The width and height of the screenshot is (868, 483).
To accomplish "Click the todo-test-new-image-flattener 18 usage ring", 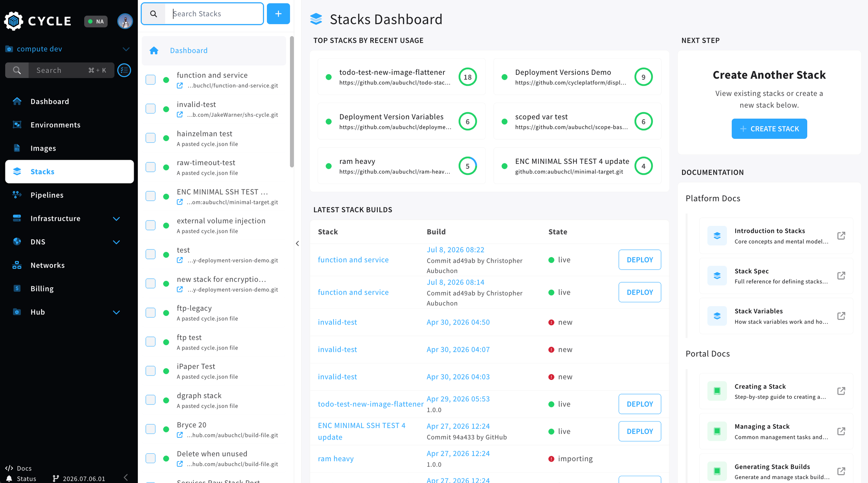I will [468, 77].
